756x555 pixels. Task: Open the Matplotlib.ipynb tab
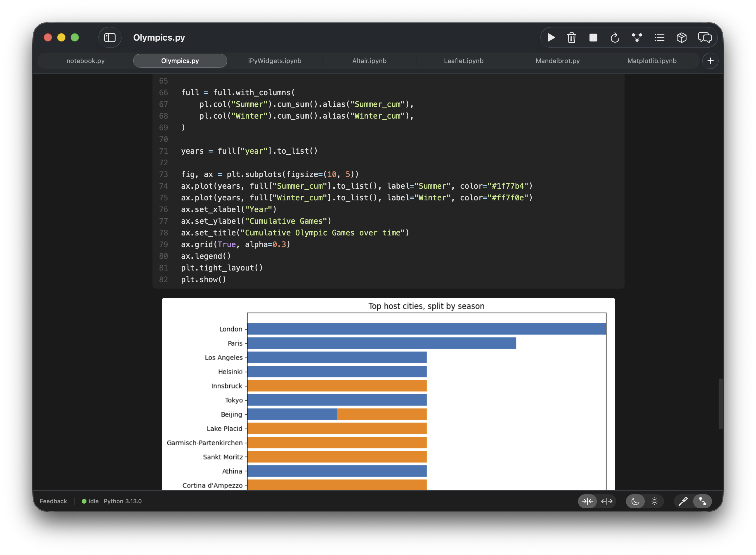652,61
